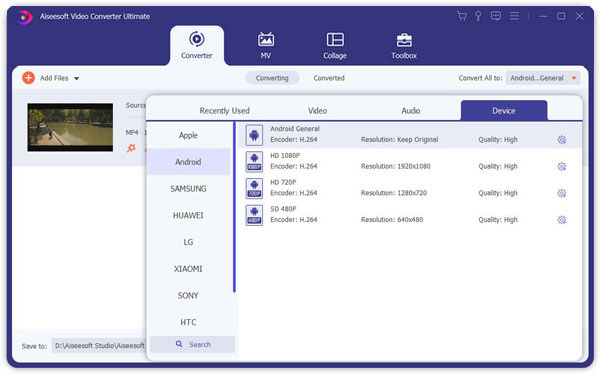Image resolution: width=600 pixels, height=374 pixels.
Task: Select LG device category
Action: 188,242
